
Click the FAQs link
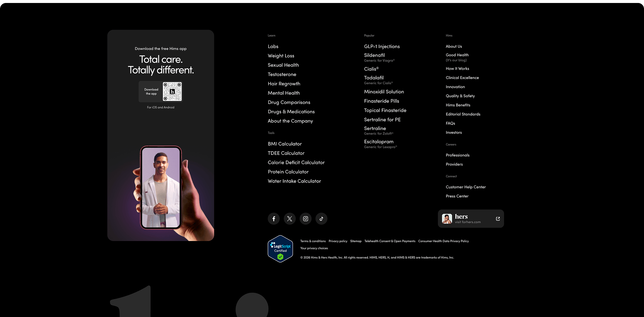point(450,123)
